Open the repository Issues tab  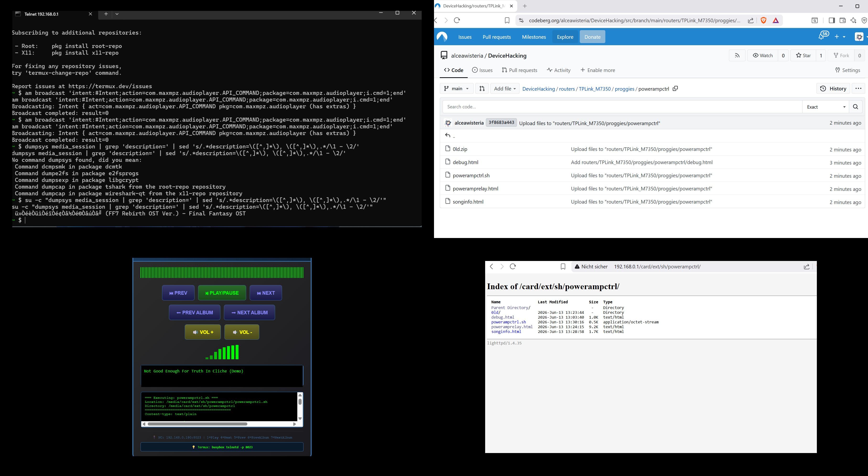(x=482, y=70)
